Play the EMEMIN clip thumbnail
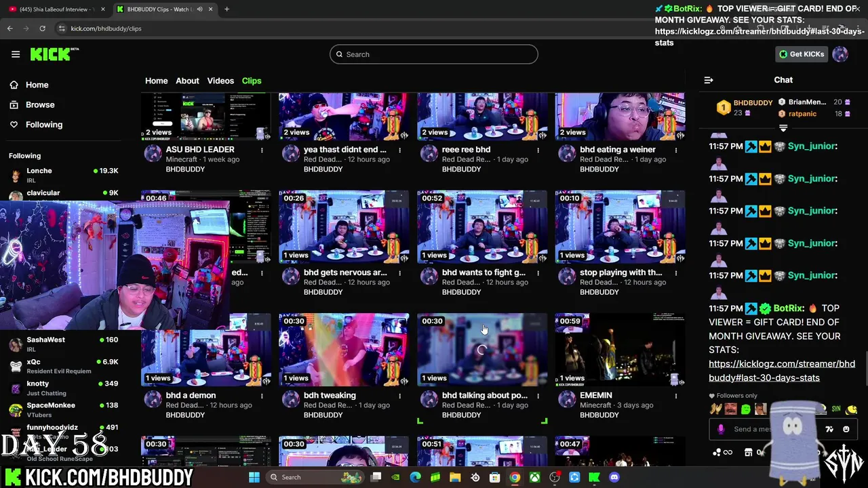The height and width of the screenshot is (488, 868). 620,350
